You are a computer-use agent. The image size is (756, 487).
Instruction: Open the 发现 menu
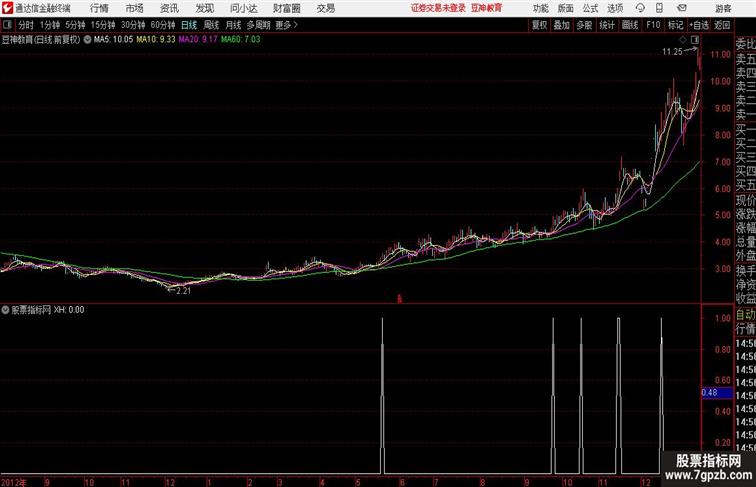[x=204, y=8]
